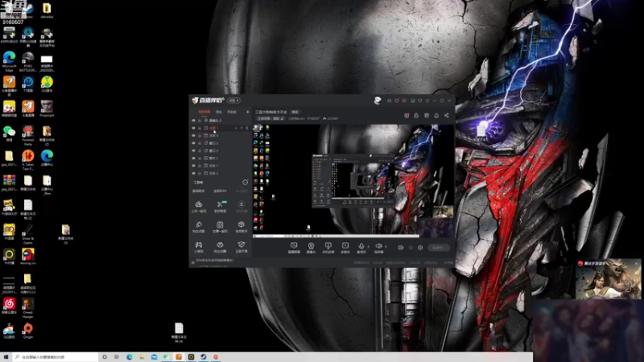Select the Image 1 source row

[x=220, y=158]
